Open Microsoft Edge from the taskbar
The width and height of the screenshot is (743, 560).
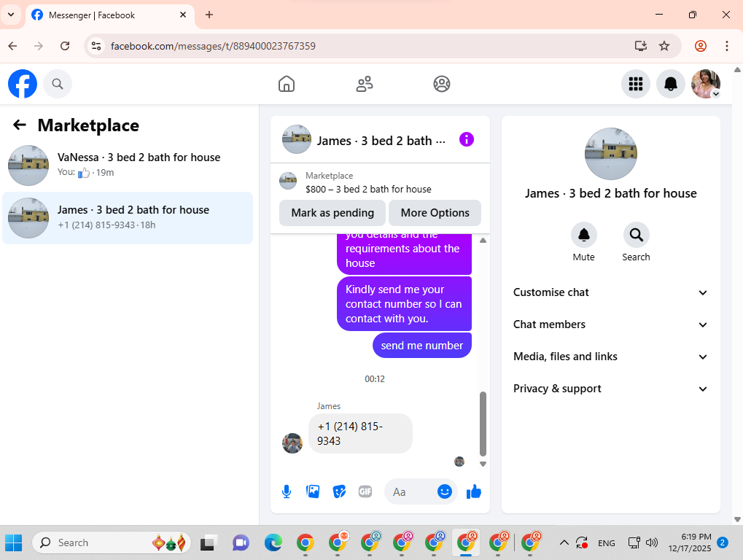coord(273,542)
